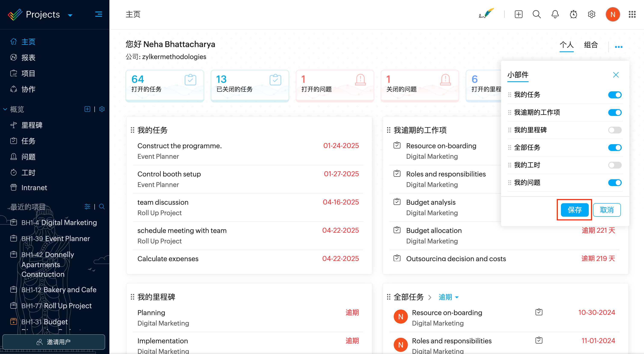This screenshot has width=644, height=354.
Task: Collapse sidebar with the hamburger menu icon
Action: coord(98,14)
